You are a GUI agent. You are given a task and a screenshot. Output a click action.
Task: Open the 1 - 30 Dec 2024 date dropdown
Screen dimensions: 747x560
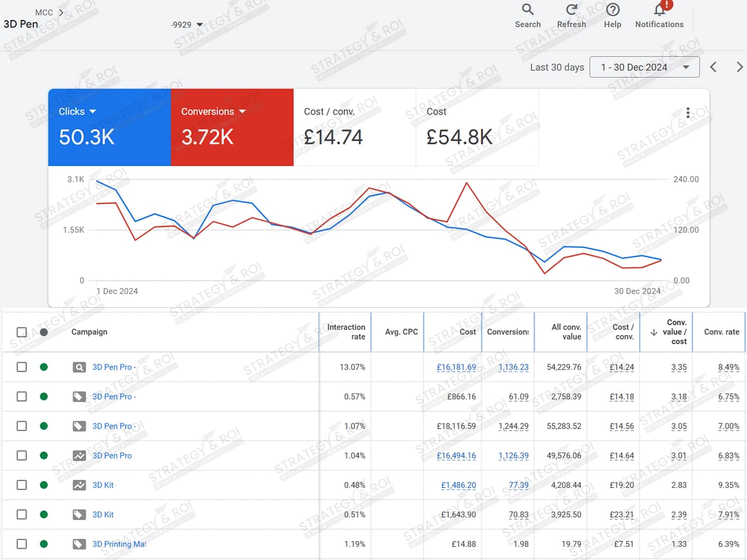pyautogui.click(x=644, y=67)
